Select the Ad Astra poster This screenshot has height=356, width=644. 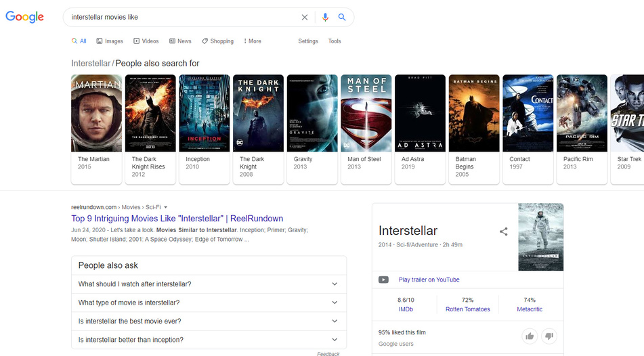420,113
